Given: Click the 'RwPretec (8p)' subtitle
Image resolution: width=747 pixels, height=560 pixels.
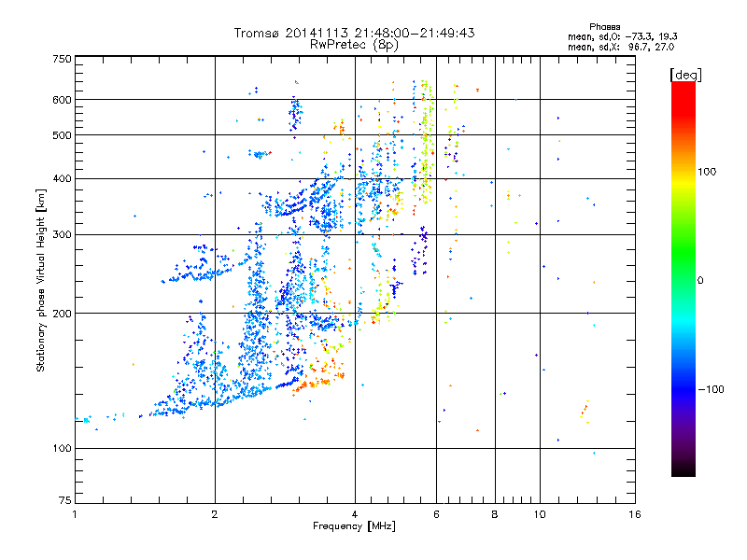Looking at the screenshot, I should point(354,45).
